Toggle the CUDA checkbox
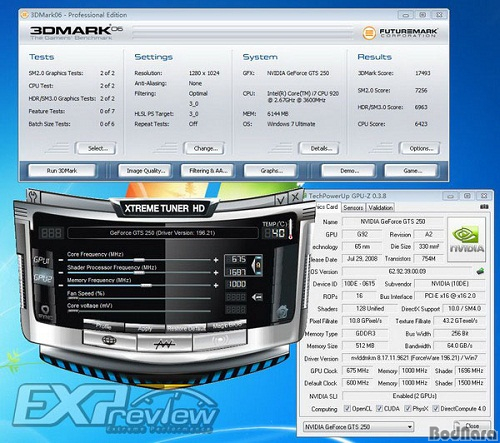Screen dimensions: 500x443 [x=379, y=408]
